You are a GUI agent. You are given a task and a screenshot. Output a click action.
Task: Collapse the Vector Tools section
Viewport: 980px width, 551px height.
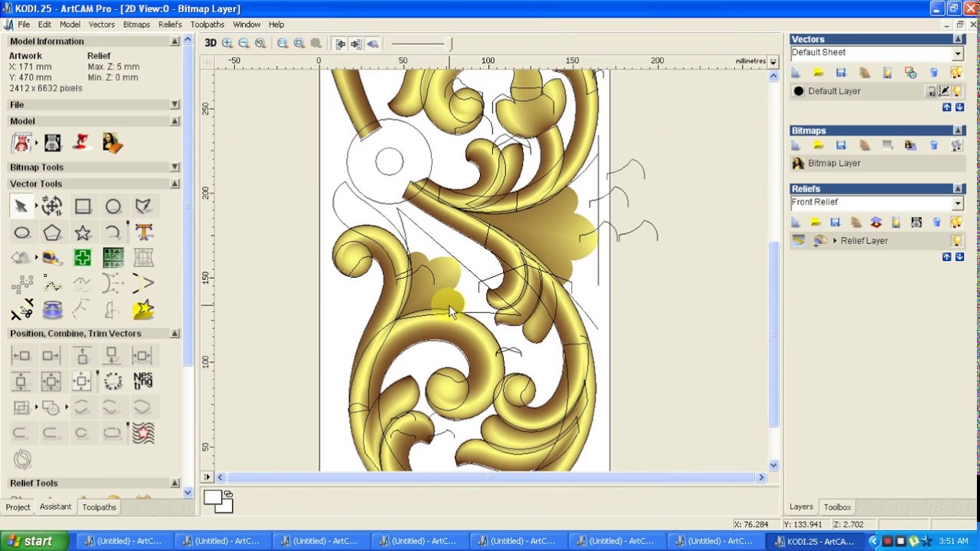[175, 184]
